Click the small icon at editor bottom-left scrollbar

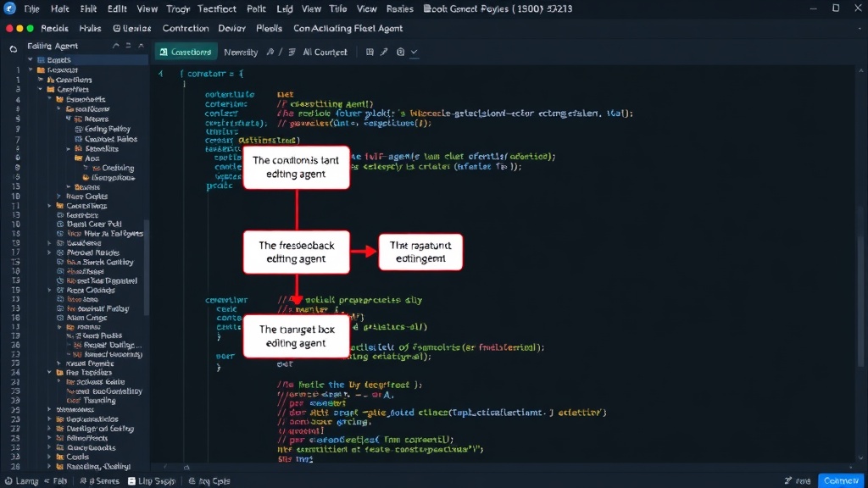186,468
